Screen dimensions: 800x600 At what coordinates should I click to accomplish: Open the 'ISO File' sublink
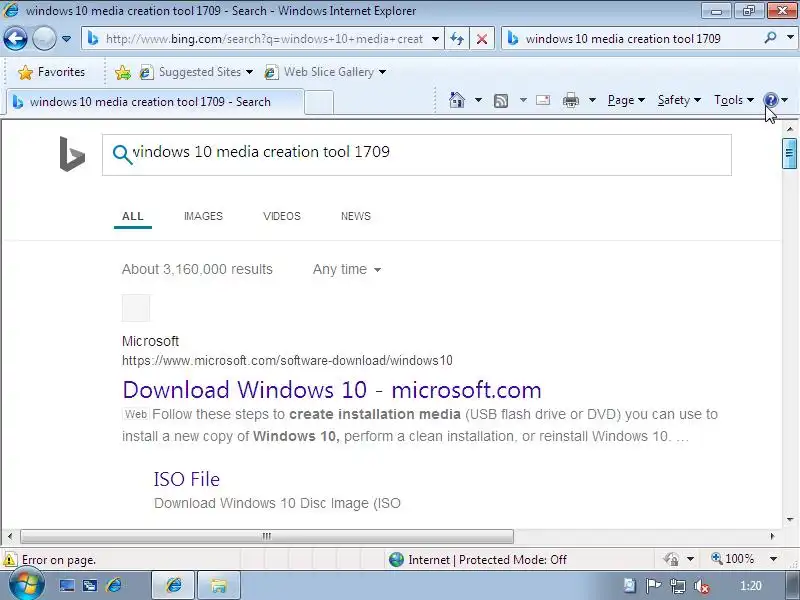click(x=187, y=479)
